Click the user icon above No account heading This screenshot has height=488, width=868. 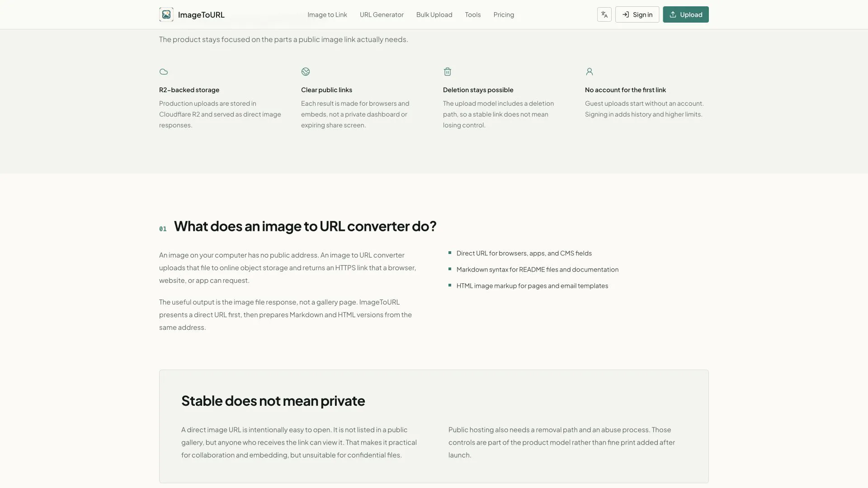(590, 71)
